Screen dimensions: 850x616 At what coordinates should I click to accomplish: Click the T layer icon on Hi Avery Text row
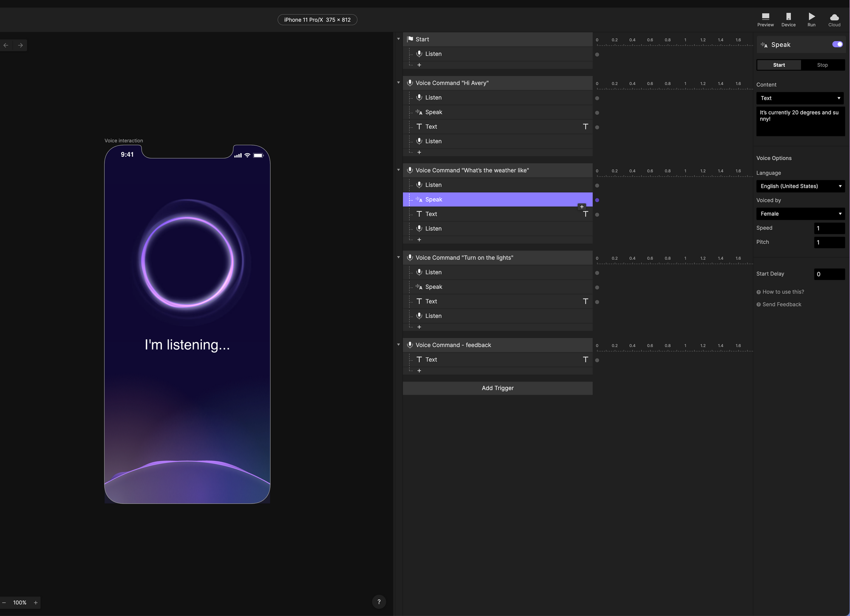[585, 127]
